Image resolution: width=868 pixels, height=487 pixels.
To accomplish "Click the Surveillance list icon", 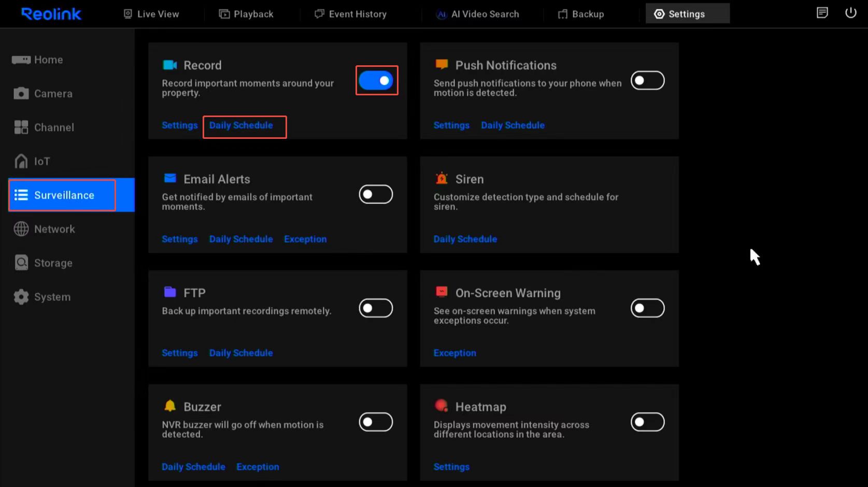I will [x=21, y=195].
